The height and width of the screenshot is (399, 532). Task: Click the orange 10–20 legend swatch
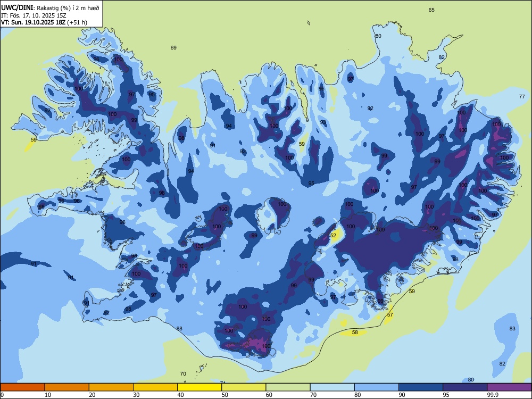[67, 387]
